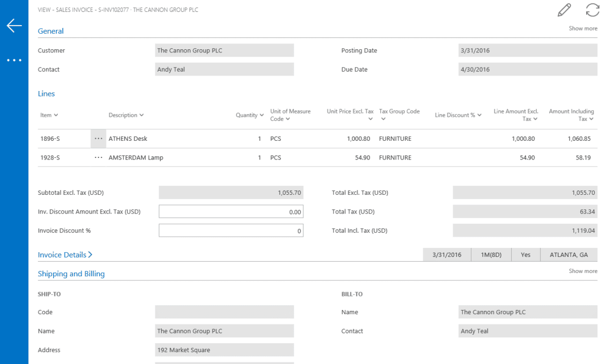This screenshot has height=364, width=607.
Task: Click the Due Date field 4/30/2016
Action: click(x=528, y=70)
